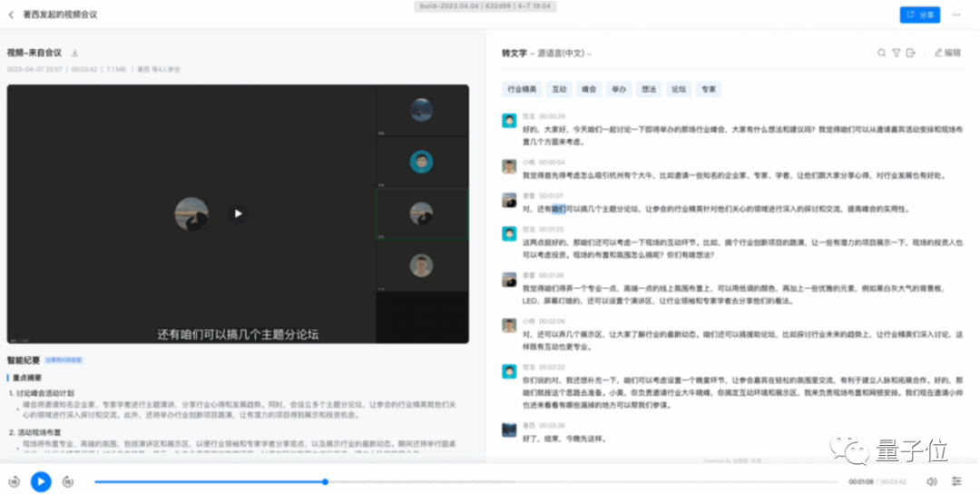Screen dimensions: 980x494
Task: Jump to transcript timestamp 00:01:07
Action: pos(551,196)
